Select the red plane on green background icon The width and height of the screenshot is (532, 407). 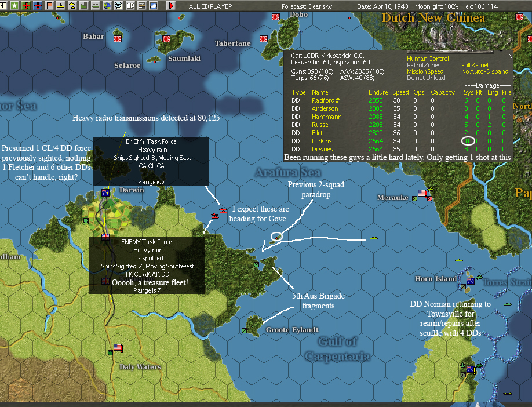pos(26,5)
